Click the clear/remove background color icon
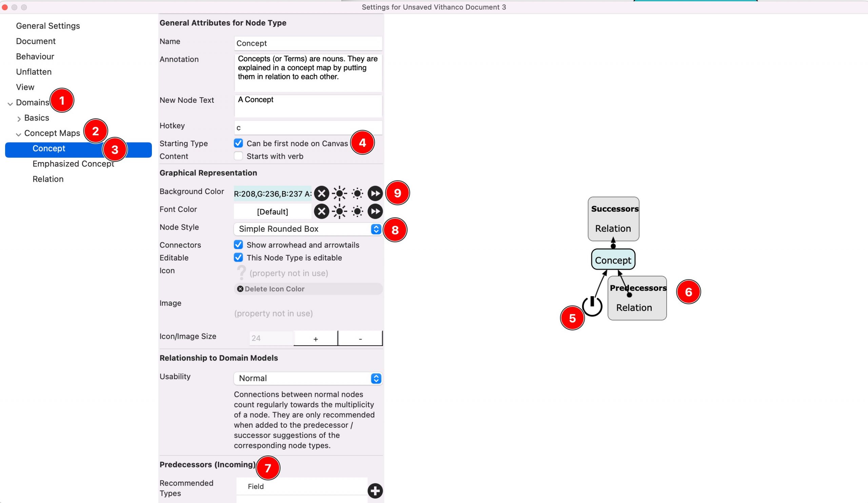 321,193
